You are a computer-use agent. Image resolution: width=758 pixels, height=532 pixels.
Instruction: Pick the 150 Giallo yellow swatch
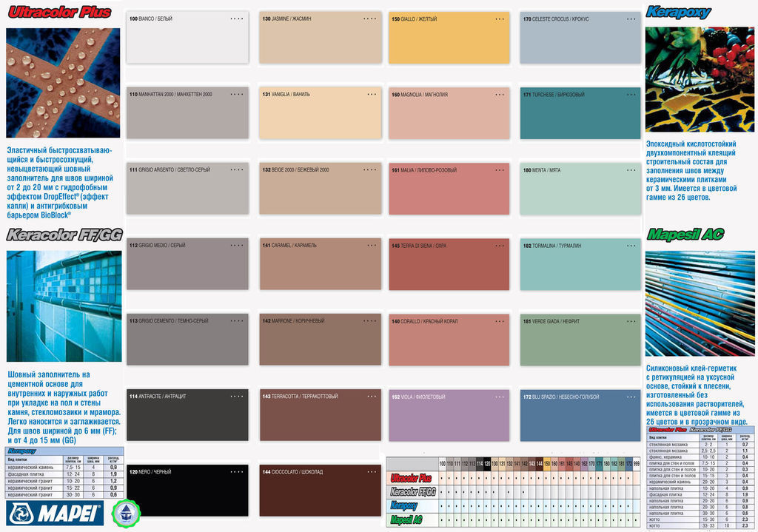pyautogui.click(x=449, y=38)
